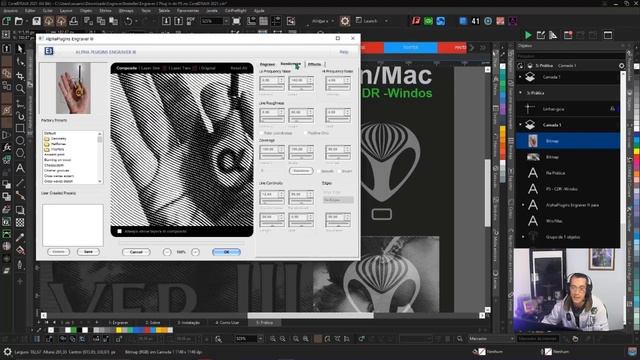Open Objects docker gear options
Image resolution: width=640 pixels, height=360 pixels.
621,65
